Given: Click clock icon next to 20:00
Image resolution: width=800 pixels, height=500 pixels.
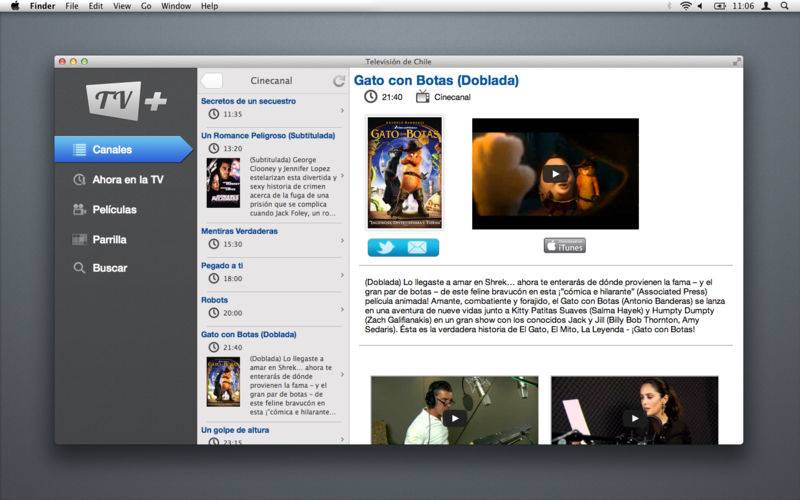Looking at the screenshot, I should point(214,313).
